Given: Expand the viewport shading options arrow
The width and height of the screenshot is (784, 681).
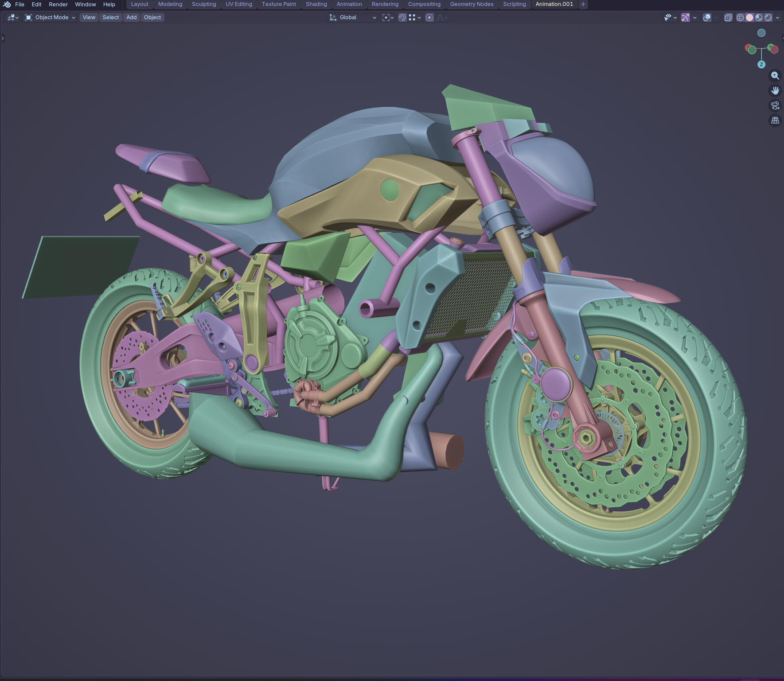Looking at the screenshot, I should (x=777, y=18).
